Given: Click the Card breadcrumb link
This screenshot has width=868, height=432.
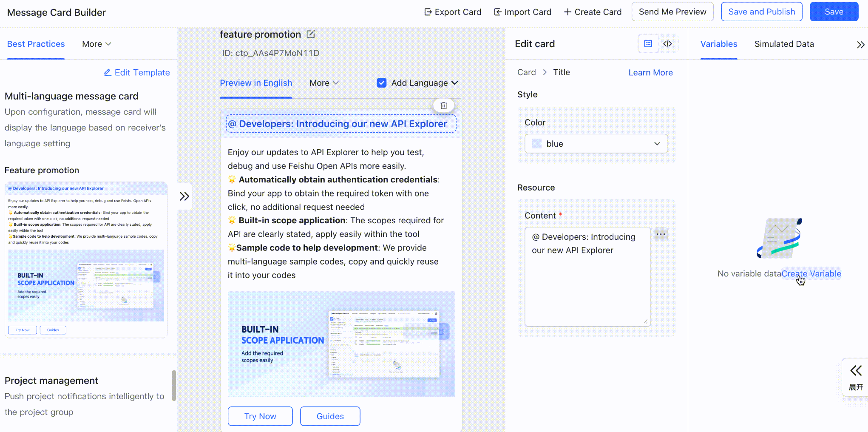Looking at the screenshot, I should pyautogui.click(x=527, y=72).
